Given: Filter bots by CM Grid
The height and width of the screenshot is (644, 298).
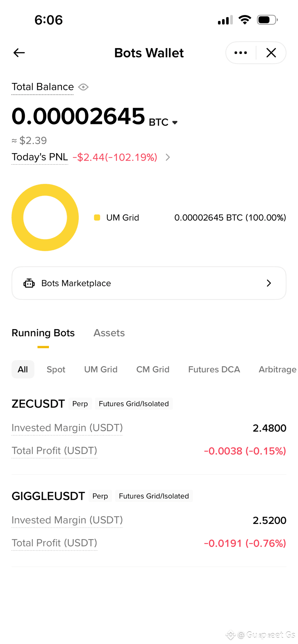Looking at the screenshot, I should (x=153, y=369).
